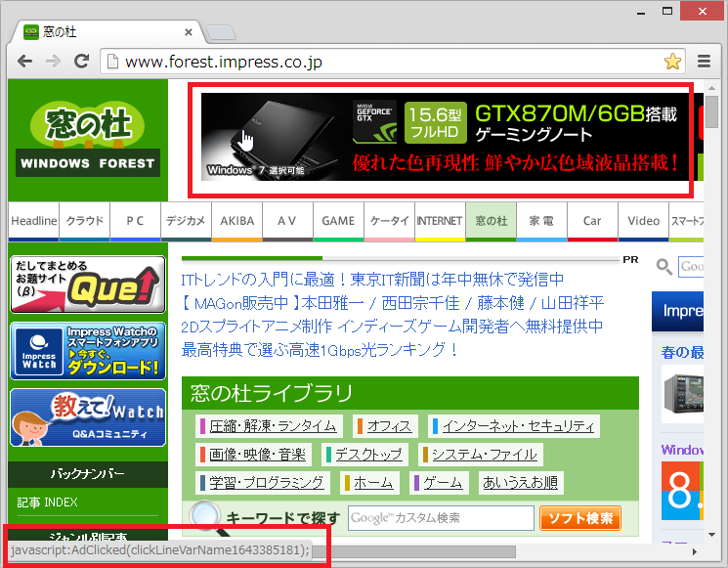This screenshot has width=728, height=568.
Task: Click the top-right Google search field
Action: 691,267
